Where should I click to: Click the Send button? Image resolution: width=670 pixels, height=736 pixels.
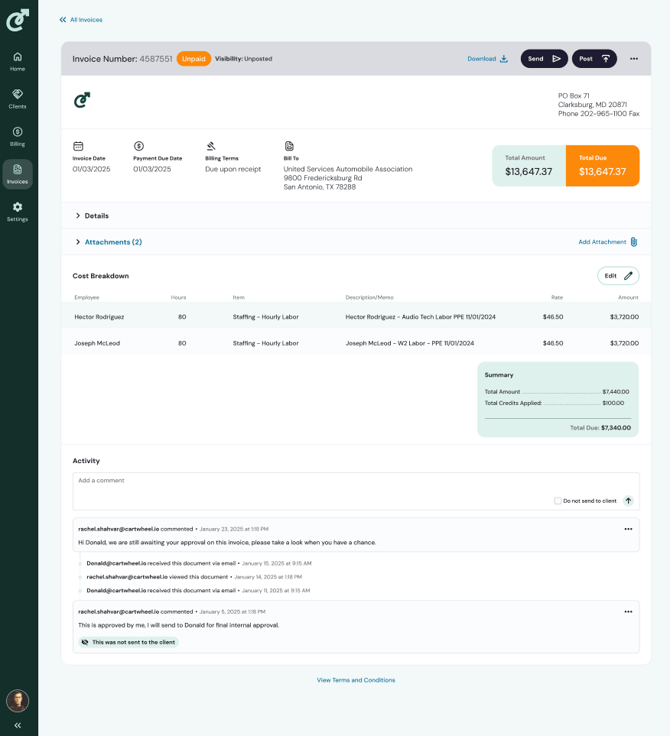pos(544,59)
